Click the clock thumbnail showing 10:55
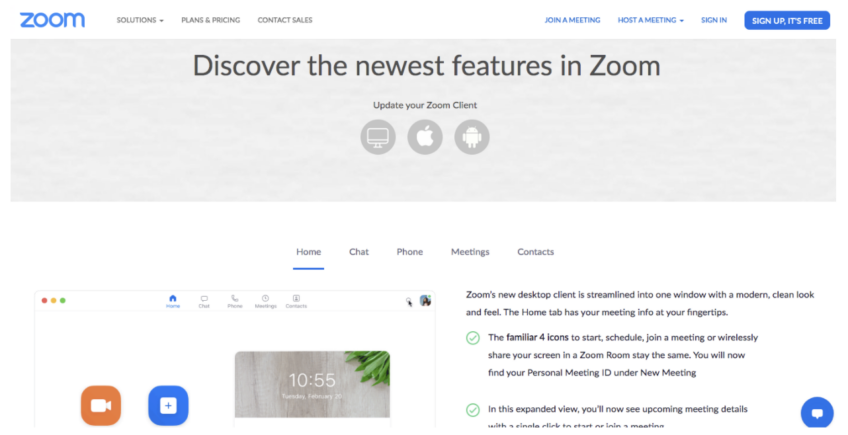The width and height of the screenshot is (848, 435). pos(312,384)
